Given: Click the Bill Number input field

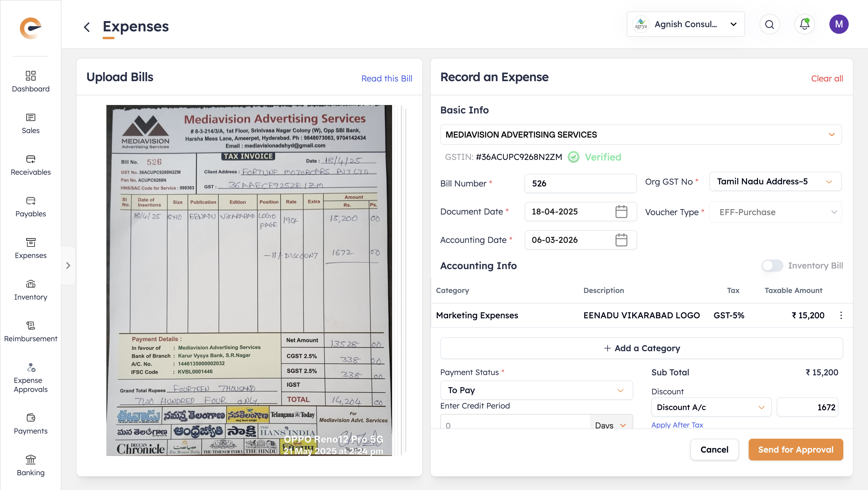Looking at the screenshot, I should [x=580, y=183].
